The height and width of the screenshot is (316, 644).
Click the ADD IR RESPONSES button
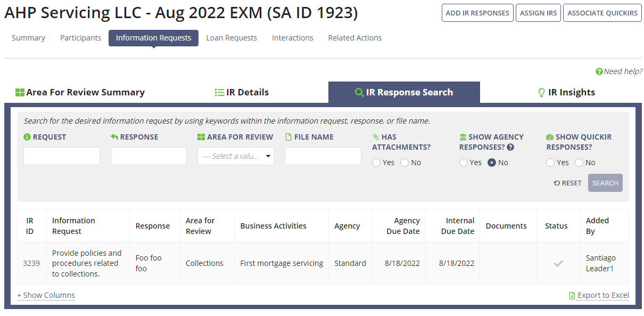477,13
